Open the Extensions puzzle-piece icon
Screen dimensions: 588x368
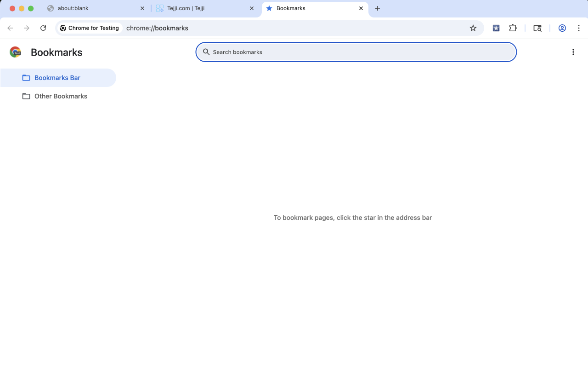[x=513, y=28]
